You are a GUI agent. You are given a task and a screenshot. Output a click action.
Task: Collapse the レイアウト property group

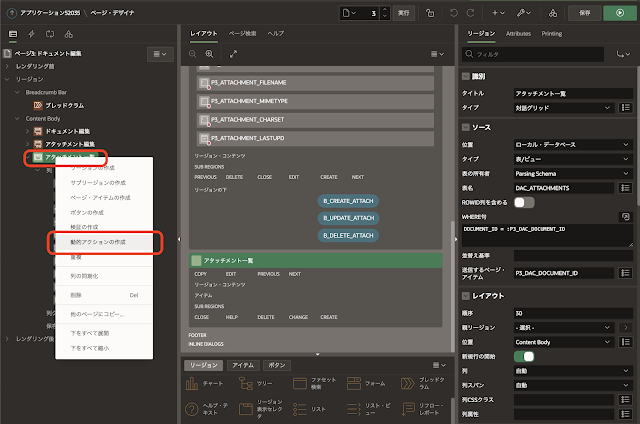466,296
